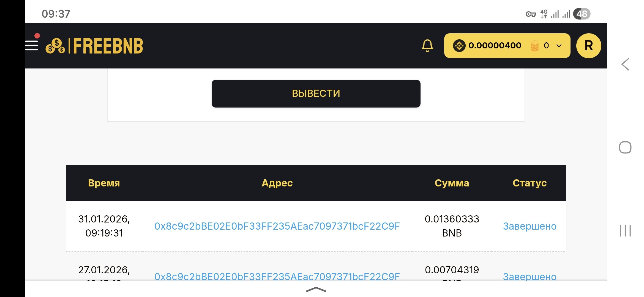
Task: Open wallet address link for 27.01.2026 withdrawal
Action: tap(277, 276)
